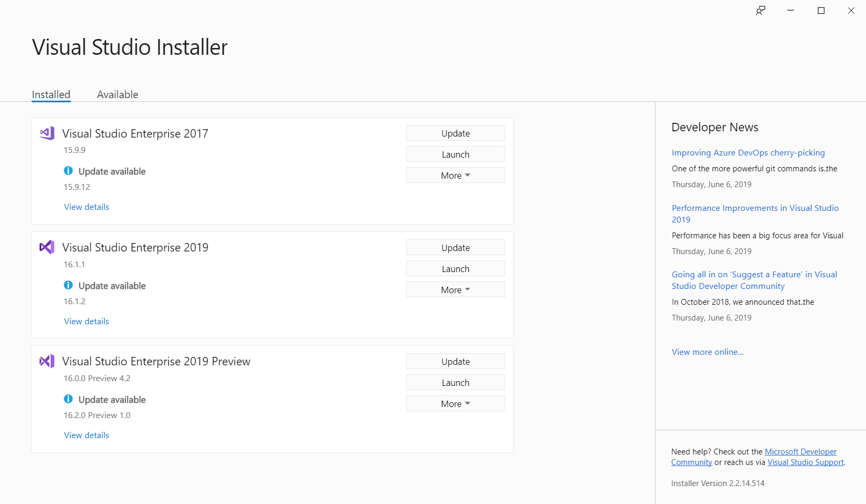Viewport: 866px width, 504px height.
Task: Click the info icon beside the 16.1.2 update
Action: [x=69, y=285]
